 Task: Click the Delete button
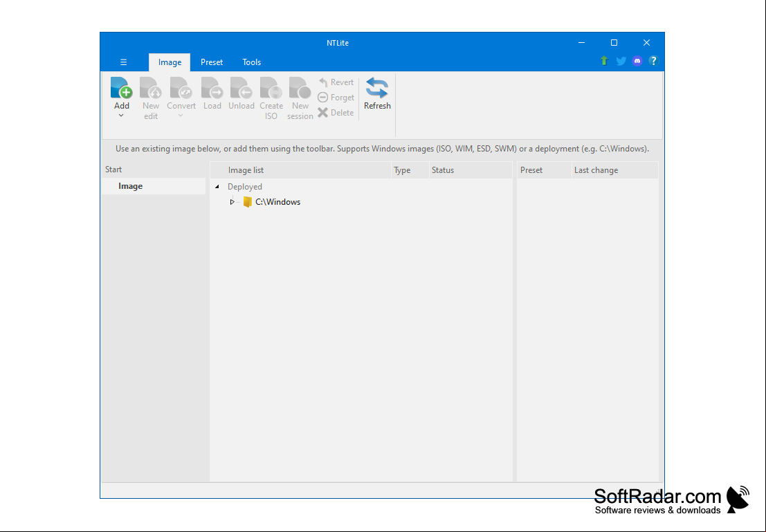point(336,112)
